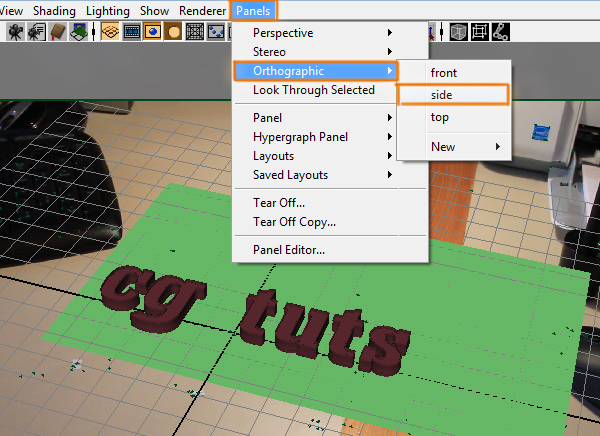The width and height of the screenshot is (600, 436).
Task: Switch to the front orthographic view
Action: coord(454,73)
